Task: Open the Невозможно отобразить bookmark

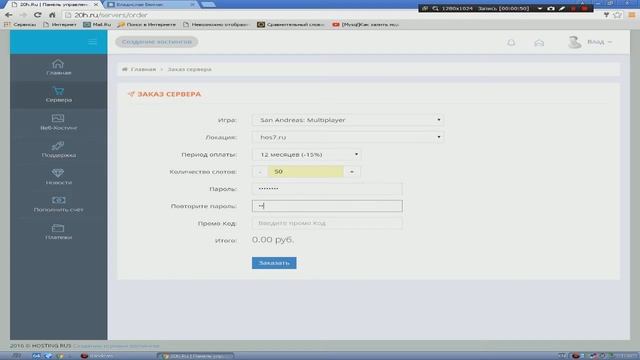Action: click(x=216, y=24)
